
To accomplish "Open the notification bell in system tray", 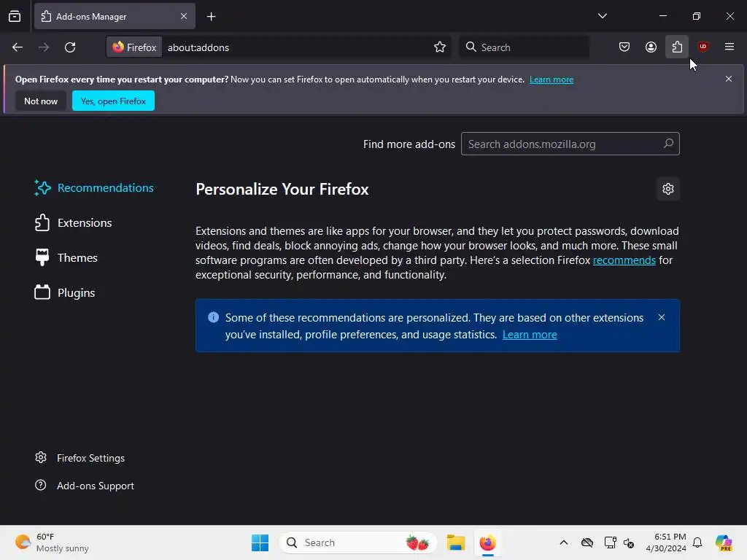I will pyautogui.click(x=697, y=542).
